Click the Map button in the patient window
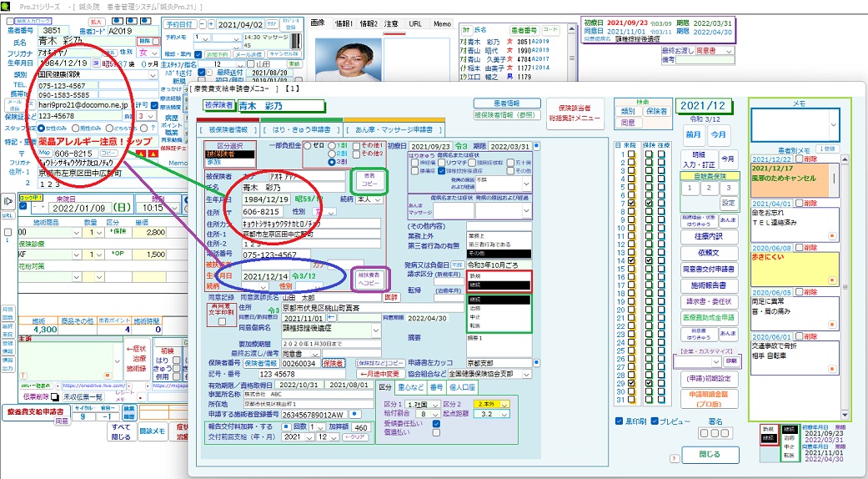The width and height of the screenshot is (868, 479). [x=45, y=153]
